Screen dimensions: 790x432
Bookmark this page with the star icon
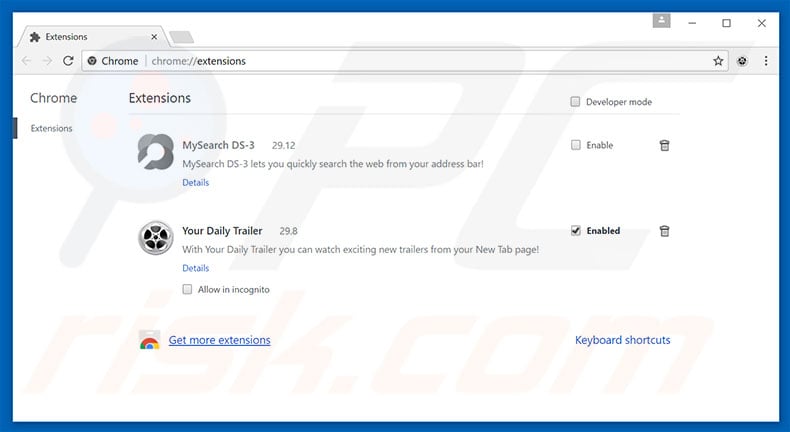718,61
